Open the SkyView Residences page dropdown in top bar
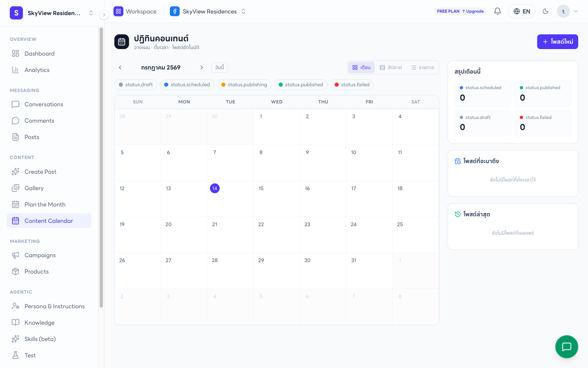 pos(208,11)
